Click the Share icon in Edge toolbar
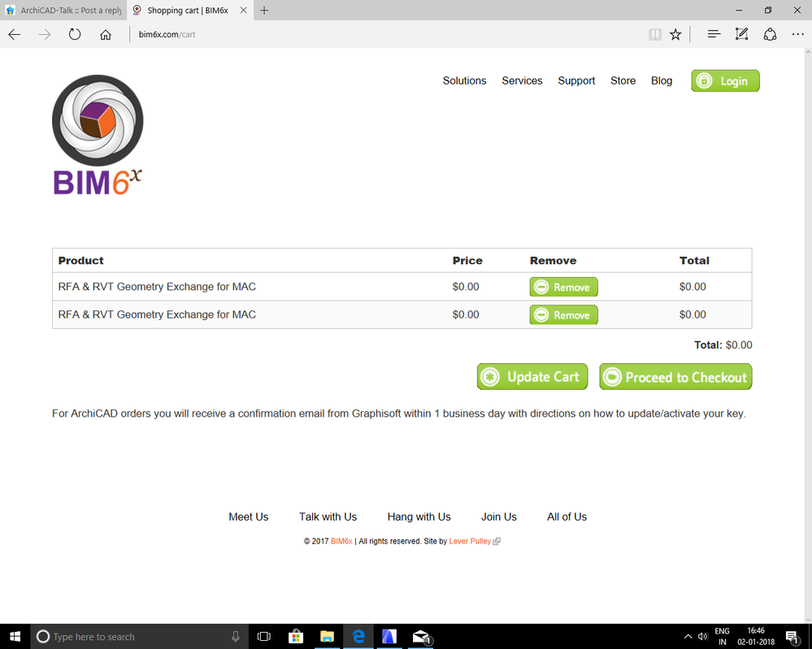Screen dimensions: 812x649 [x=770, y=34]
